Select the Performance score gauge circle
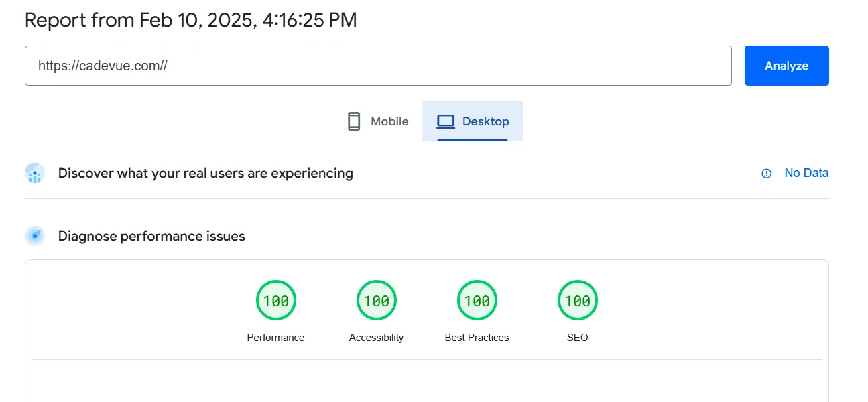 [275, 300]
